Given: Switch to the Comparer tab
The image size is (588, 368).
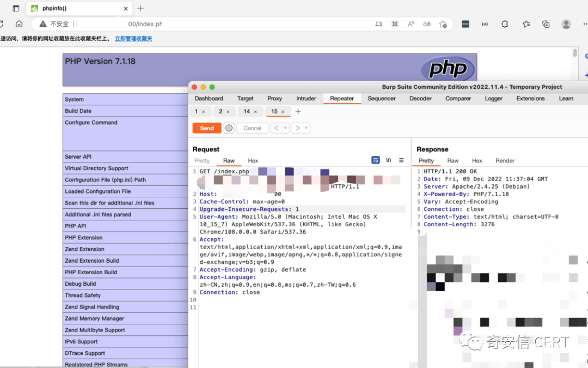Looking at the screenshot, I should [x=458, y=98].
